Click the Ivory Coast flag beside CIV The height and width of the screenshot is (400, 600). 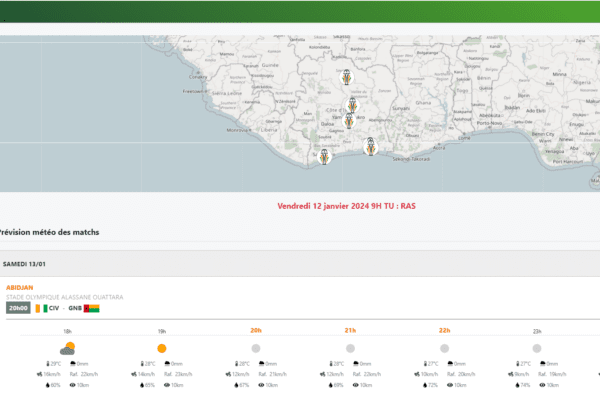[40, 309]
